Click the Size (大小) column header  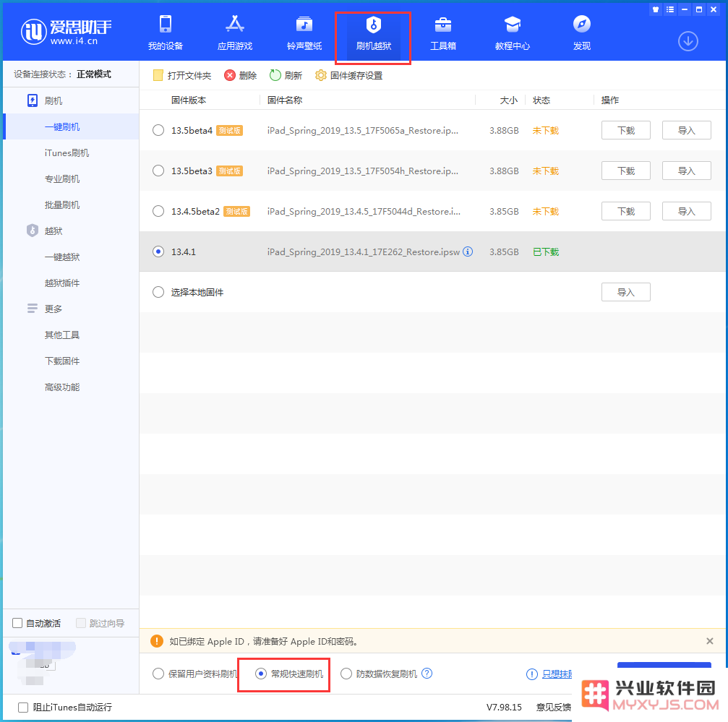tap(508, 100)
